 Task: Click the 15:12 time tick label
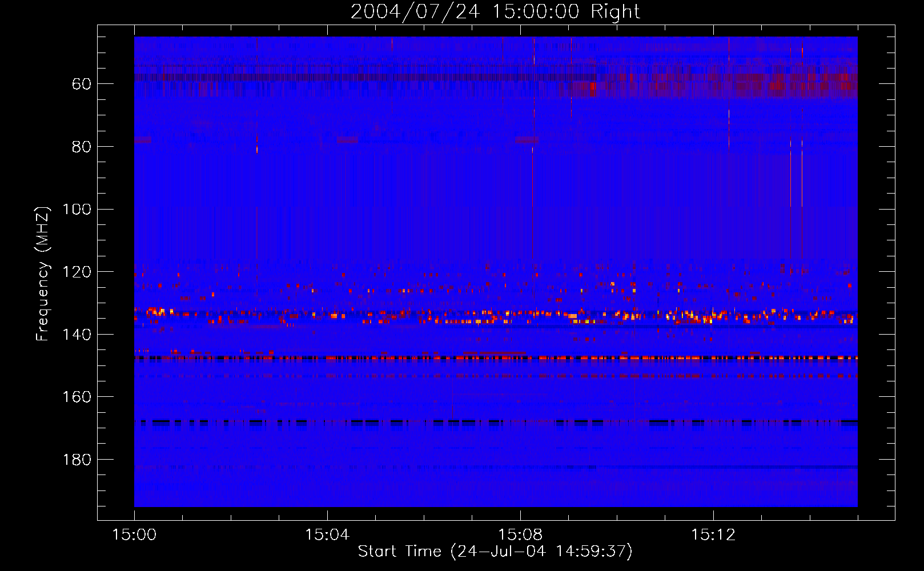tap(713, 535)
